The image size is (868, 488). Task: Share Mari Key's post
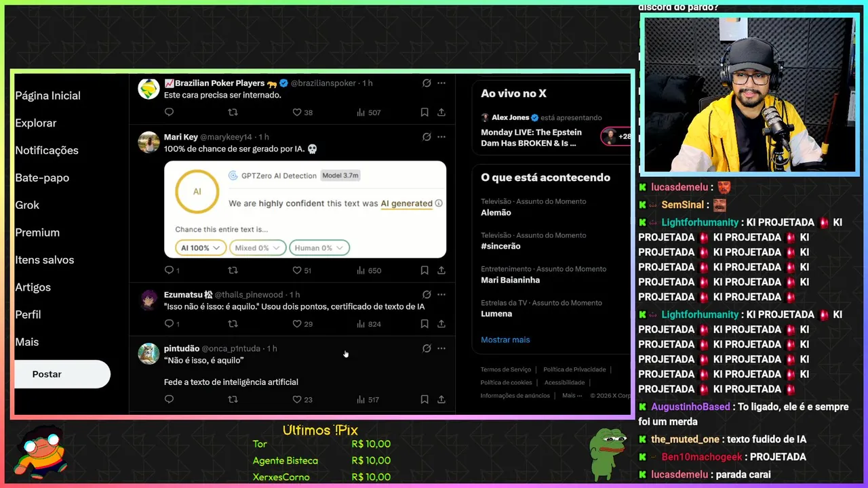tap(441, 270)
